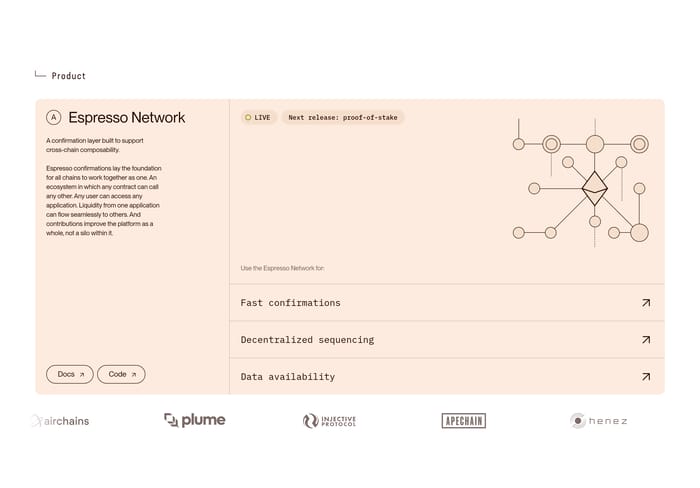The width and height of the screenshot is (700, 488).
Task: Open the Code button
Action: pos(121,374)
